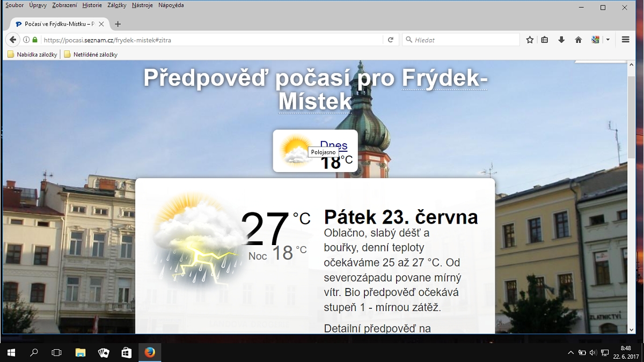Open a new tab with plus button
644x362 pixels.
(118, 24)
